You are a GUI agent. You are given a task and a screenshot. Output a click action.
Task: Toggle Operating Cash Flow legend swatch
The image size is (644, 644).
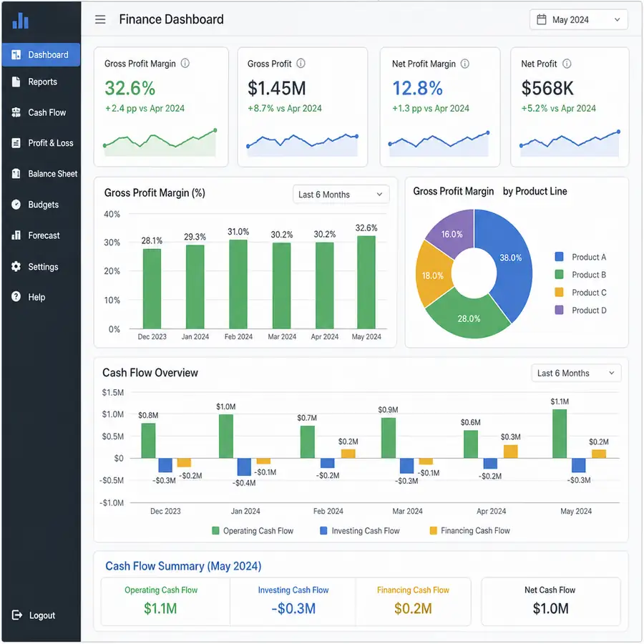tap(215, 531)
